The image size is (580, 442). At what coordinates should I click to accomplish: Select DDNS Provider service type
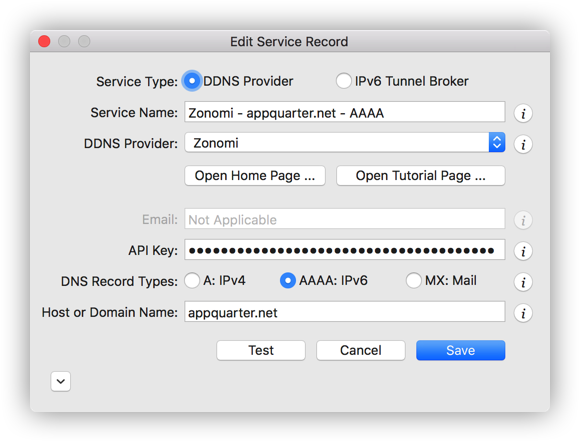(192, 81)
